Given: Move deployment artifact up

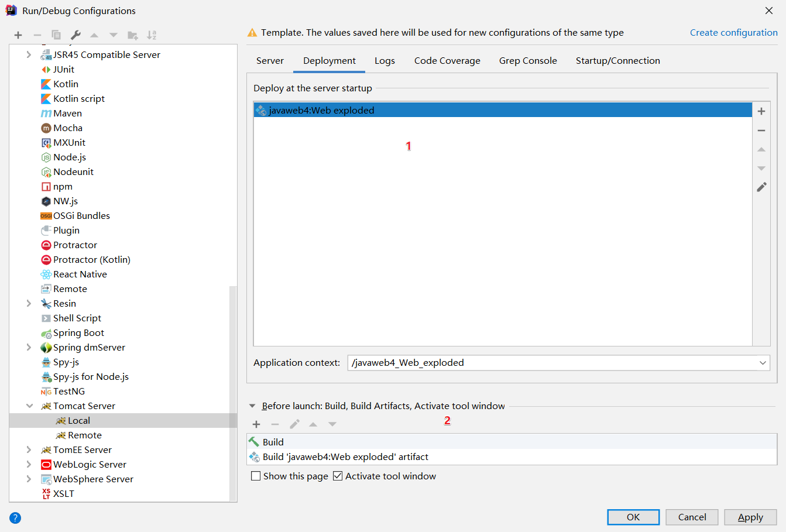Looking at the screenshot, I should click(x=761, y=150).
